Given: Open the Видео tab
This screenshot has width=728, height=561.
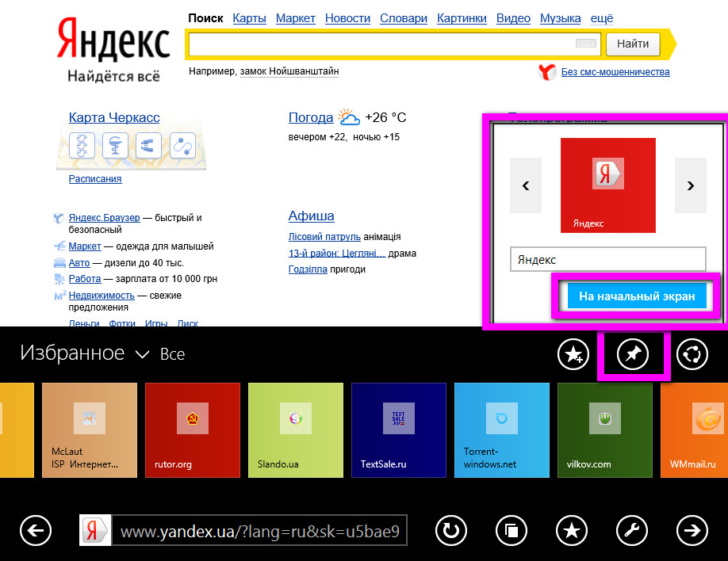Looking at the screenshot, I should point(513,18).
